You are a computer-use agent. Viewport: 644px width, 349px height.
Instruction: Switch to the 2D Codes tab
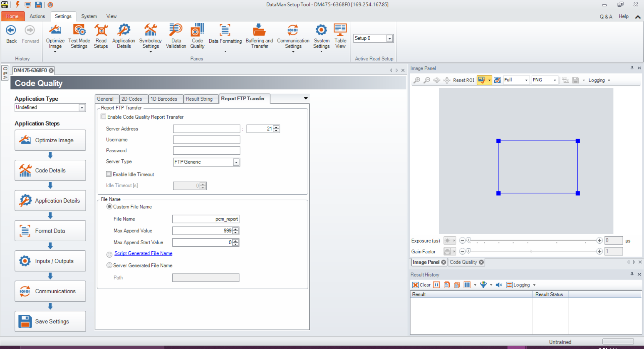coord(131,99)
